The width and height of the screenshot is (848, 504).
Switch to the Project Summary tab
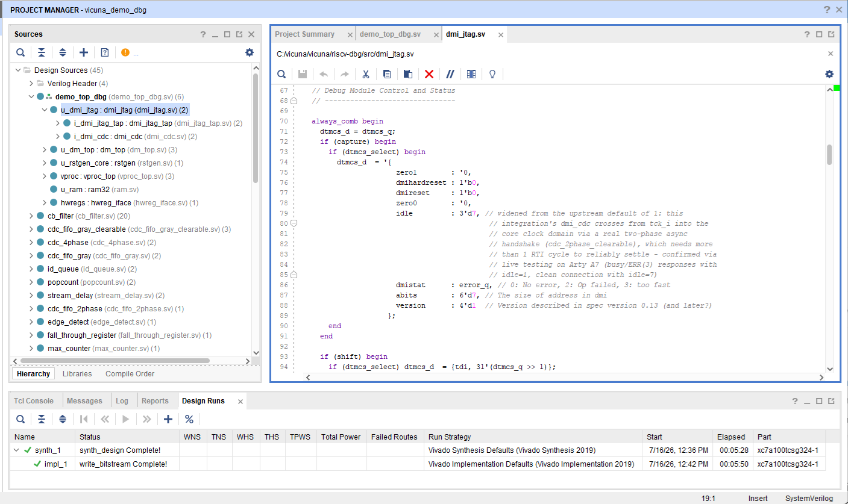tap(304, 34)
